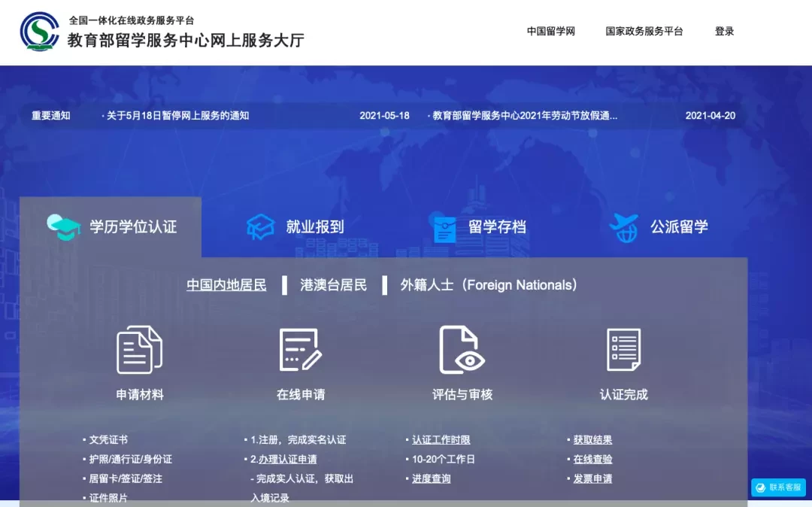Open the 中国留学网 link
This screenshot has width=812, height=507.
pyautogui.click(x=551, y=31)
